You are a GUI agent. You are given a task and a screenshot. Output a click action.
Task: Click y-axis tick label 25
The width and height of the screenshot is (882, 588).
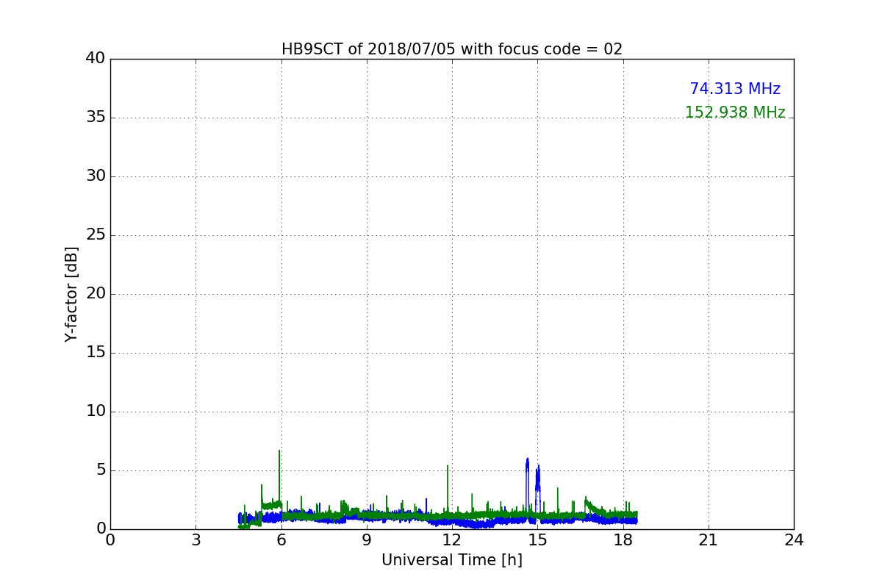coord(96,234)
